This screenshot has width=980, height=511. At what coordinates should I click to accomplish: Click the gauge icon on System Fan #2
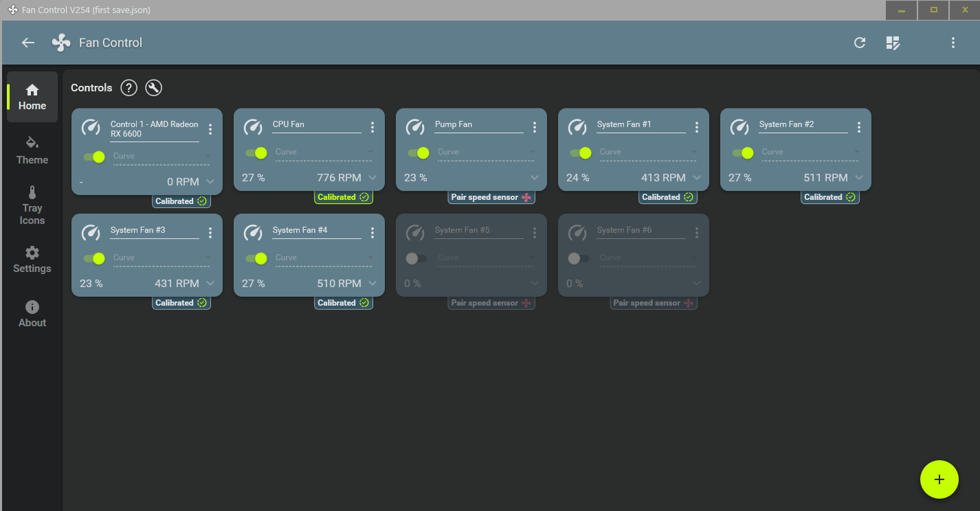(x=739, y=127)
